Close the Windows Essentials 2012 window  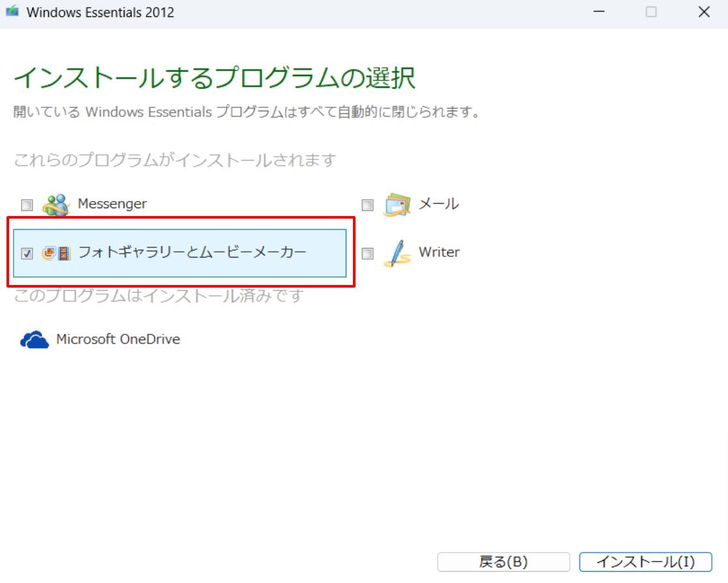coord(704,12)
